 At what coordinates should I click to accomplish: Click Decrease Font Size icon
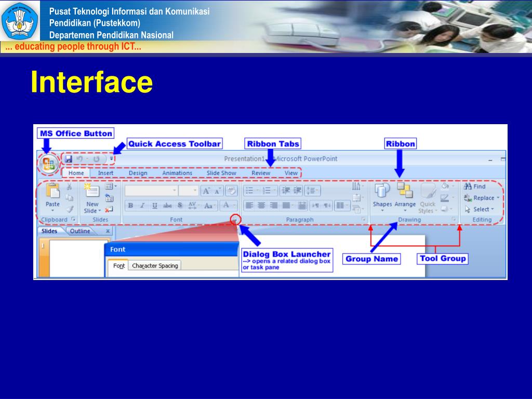[x=218, y=191]
